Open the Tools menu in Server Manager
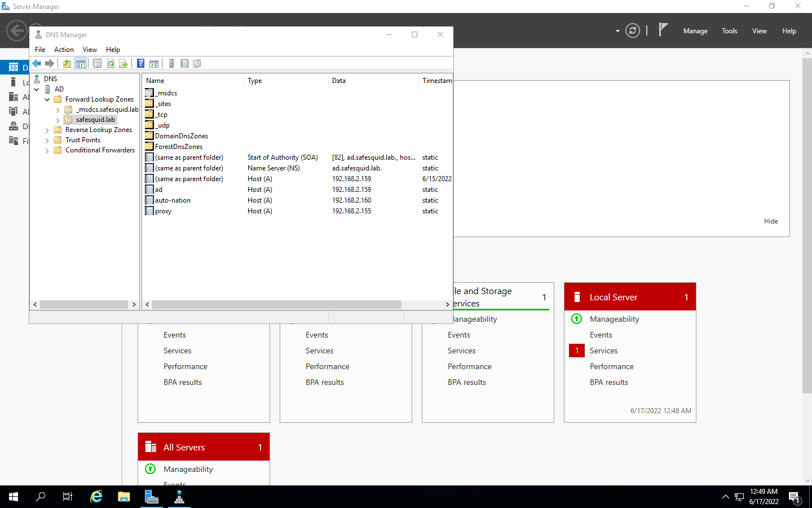Image resolution: width=812 pixels, height=508 pixels. click(x=729, y=31)
